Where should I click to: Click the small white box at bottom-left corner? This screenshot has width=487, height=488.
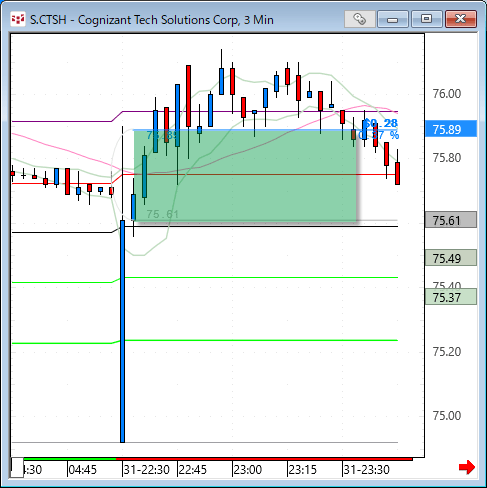click(x=17, y=468)
